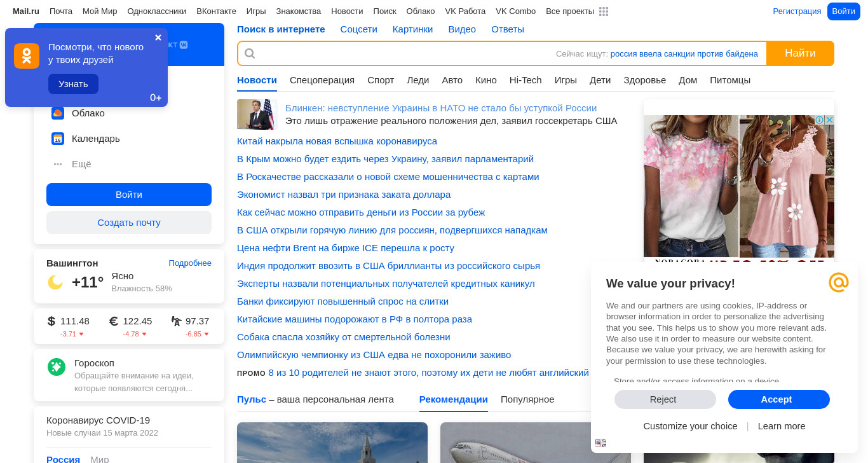The height and width of the screenshot is (463, 868).
Task: Select the Спорт news tab
Action: coord(381,80)
